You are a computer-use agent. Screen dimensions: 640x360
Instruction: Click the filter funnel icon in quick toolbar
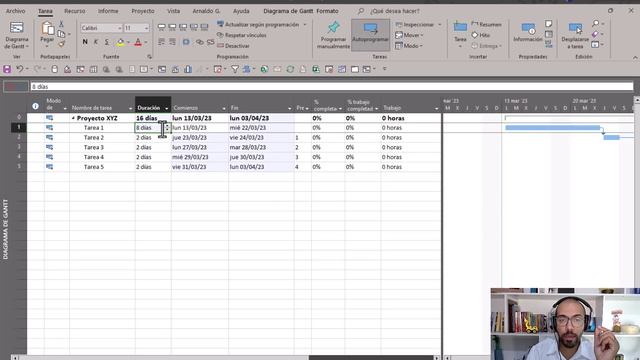(x=235, y=69)
